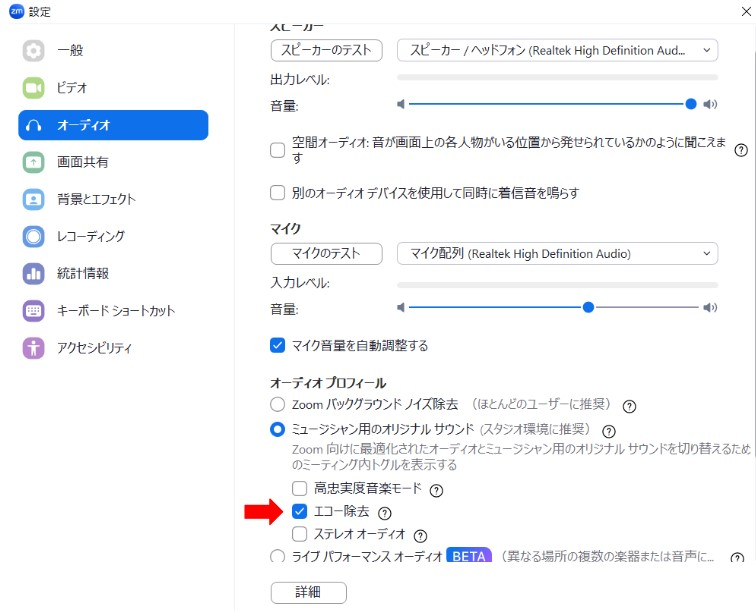Click the 出力レベル meter bar
756x611 pixels.
click(x=557, y=77)
